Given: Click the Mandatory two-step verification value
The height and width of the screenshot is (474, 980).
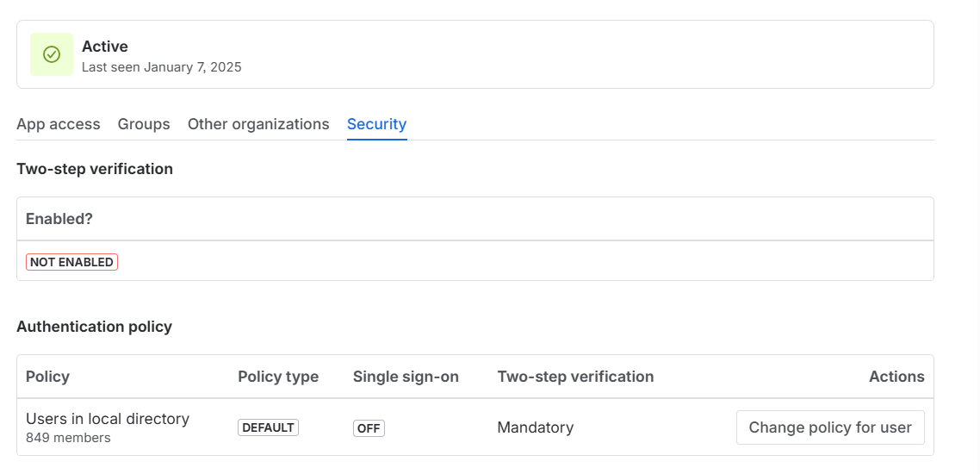Looking at the screenshot, I should coord(536,427).
